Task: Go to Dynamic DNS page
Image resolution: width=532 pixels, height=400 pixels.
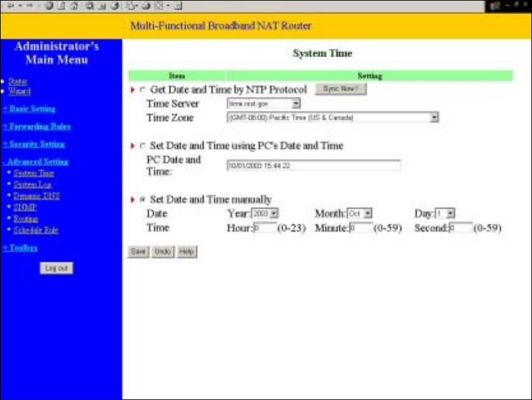Action: 37,196
